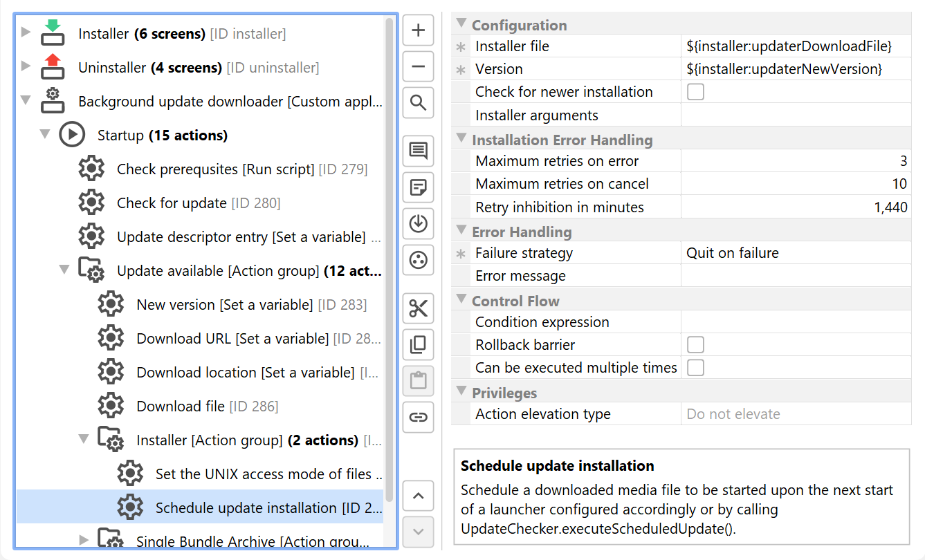Open the Failure strategy value dropdown

coord(796,253)
